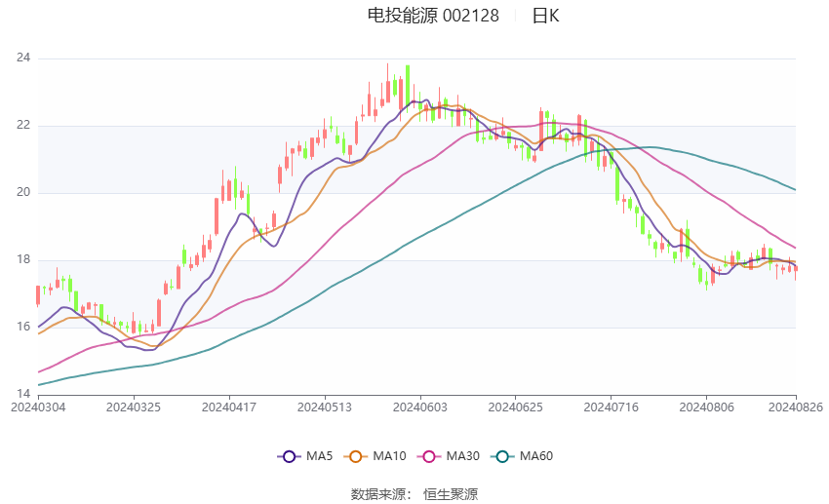Click the x-axis date 20240304
The height and width of the screenshot is (504, 829).
click(38, 407)
